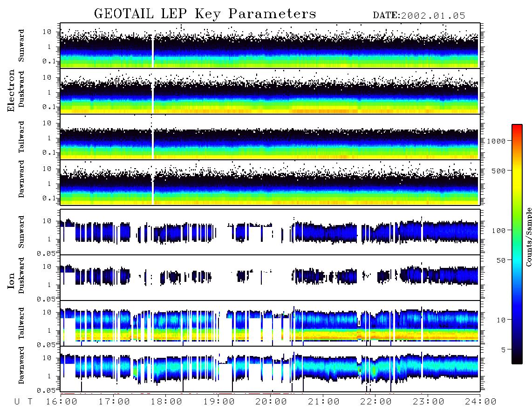
Task: Click inside the Ion Duskward spectrogram panel
Action: point(270,278)
